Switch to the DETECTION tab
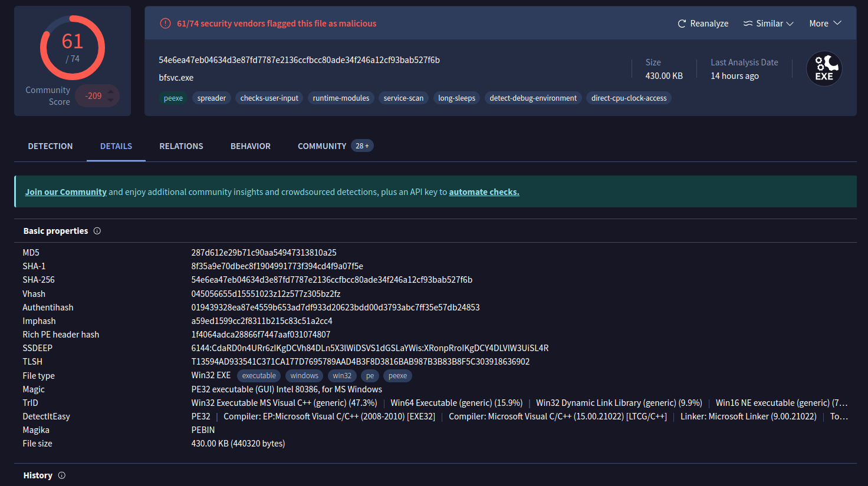 tap(50, 146)
